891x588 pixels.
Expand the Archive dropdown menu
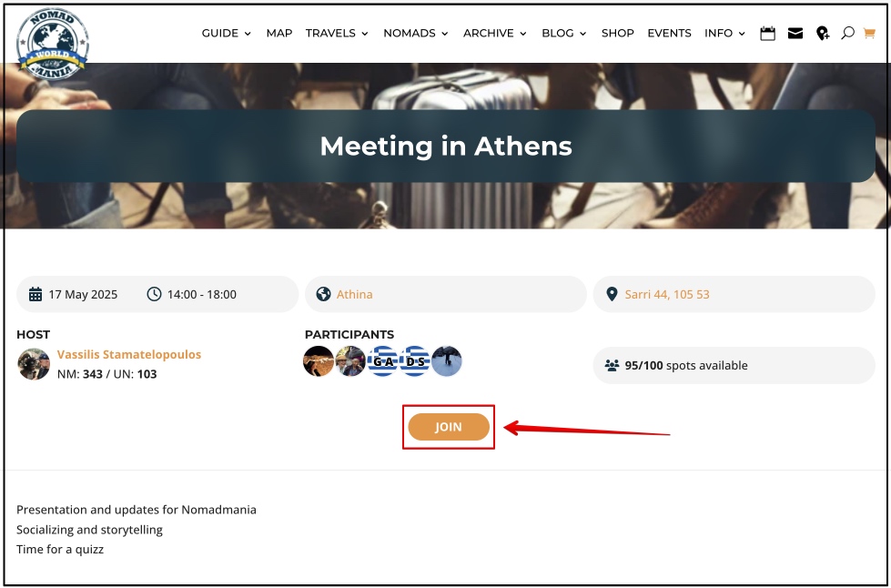tap(495, 33)
